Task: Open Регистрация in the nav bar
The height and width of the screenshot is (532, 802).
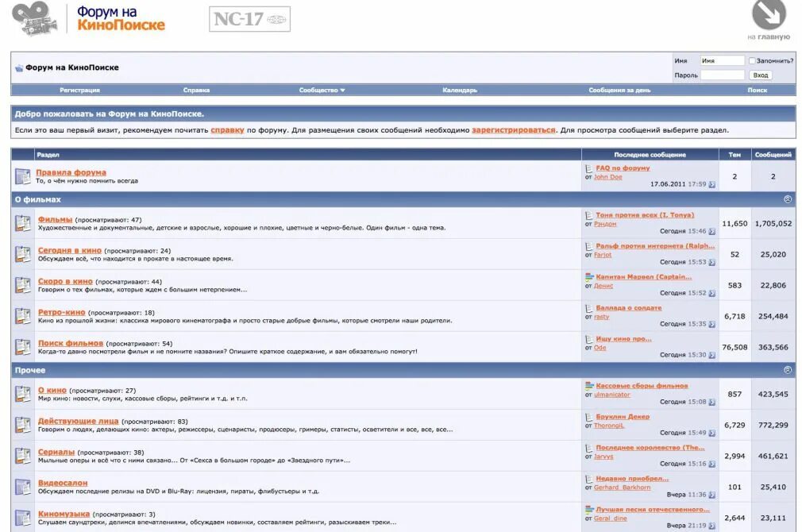Action: 79,90
